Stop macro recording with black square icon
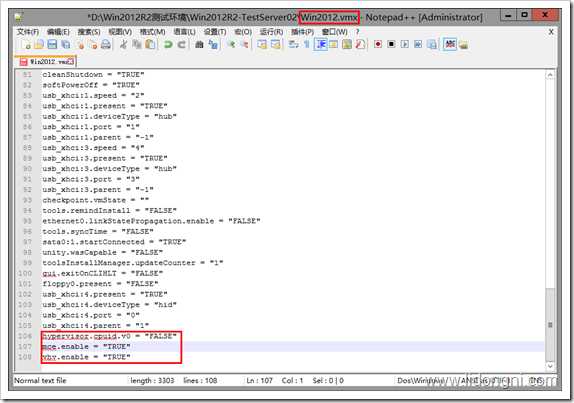This screenshot has height=403, width=574. pyautogui.click(x=391, y=44)
